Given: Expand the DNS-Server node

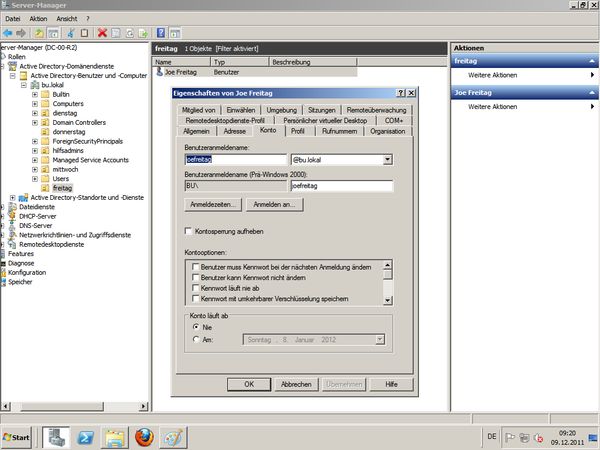Looking at the screenshot, I should (x=4, y=225).
